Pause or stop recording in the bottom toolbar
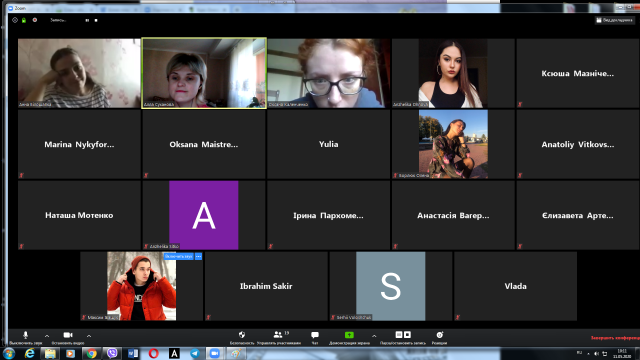Viewport: 640px width, 360px height. [x=403, y=337]
